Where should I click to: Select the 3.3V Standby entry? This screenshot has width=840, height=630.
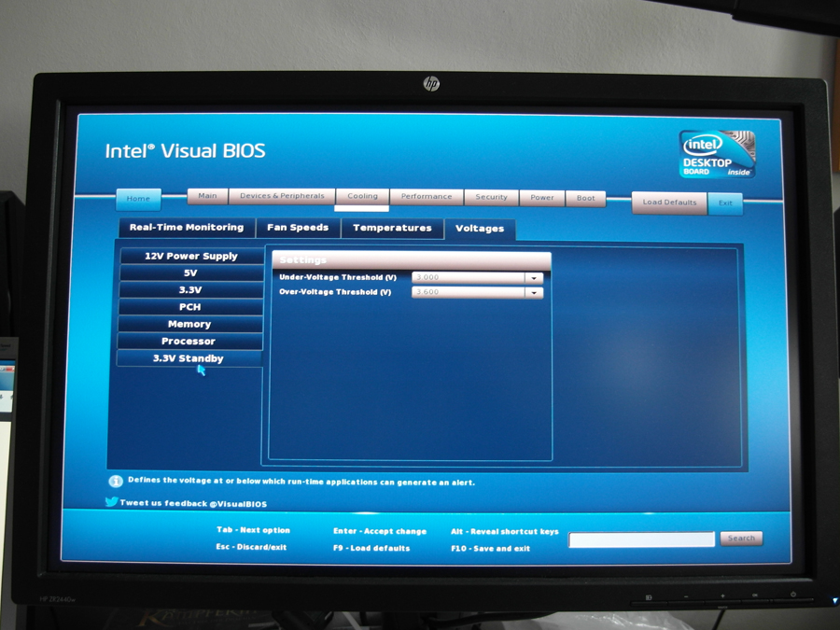click(x=188, y=358)
